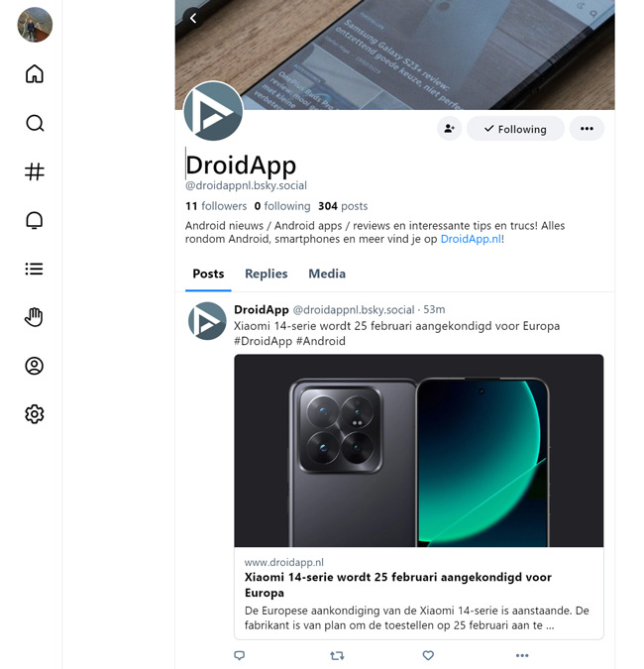Open the Xiaomi phones article thumbnail
Screen dimensions: 644x669
pyautogui.click(x=419, y=451)
